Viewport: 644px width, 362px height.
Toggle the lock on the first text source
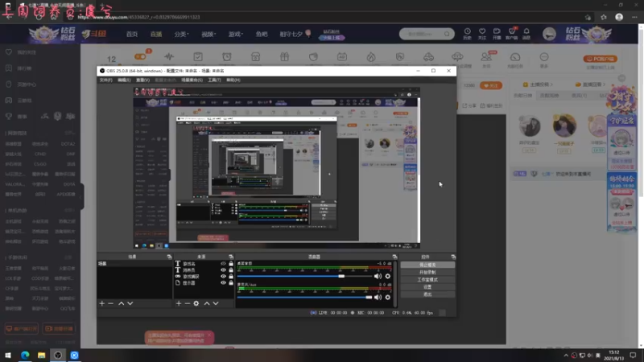coord(231,264)
